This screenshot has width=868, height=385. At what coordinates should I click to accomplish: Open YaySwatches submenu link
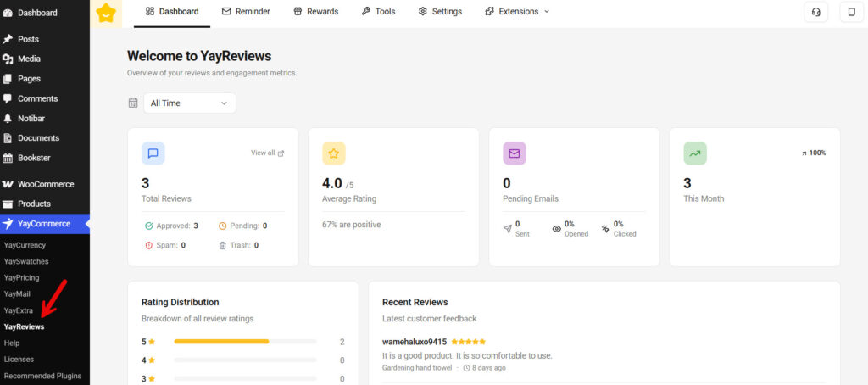coord(26,261)
